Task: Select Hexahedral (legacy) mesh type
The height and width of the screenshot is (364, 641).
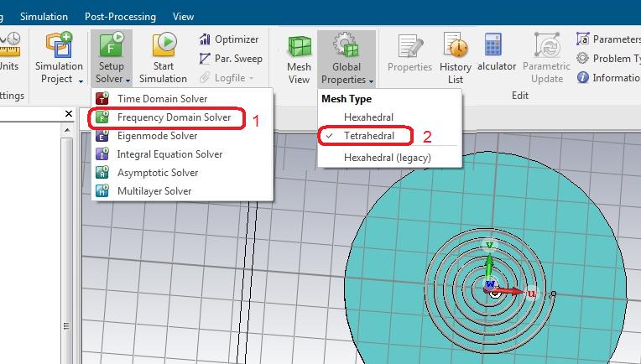Action: point(389,158)
